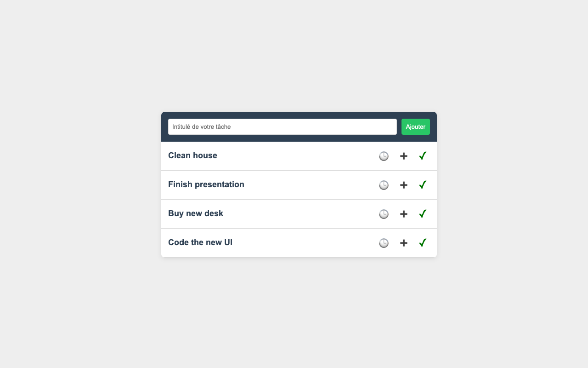
Task: Click the clock icon for Clean house
Action: [x=384, y=156]
